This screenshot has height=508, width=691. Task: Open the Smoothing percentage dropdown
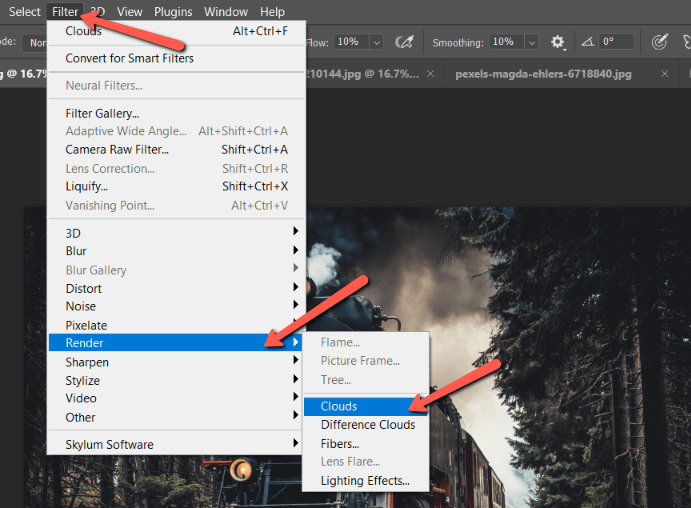(530, 42)
